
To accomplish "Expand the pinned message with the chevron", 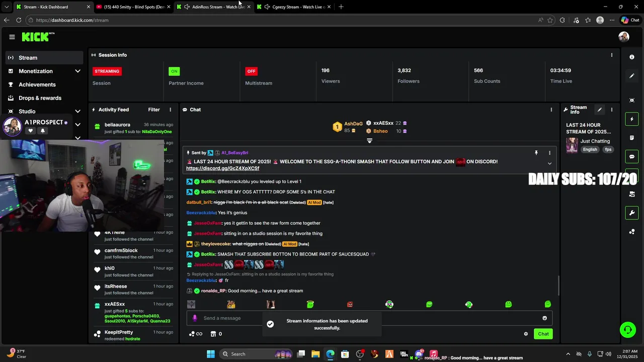I will 549,163.
